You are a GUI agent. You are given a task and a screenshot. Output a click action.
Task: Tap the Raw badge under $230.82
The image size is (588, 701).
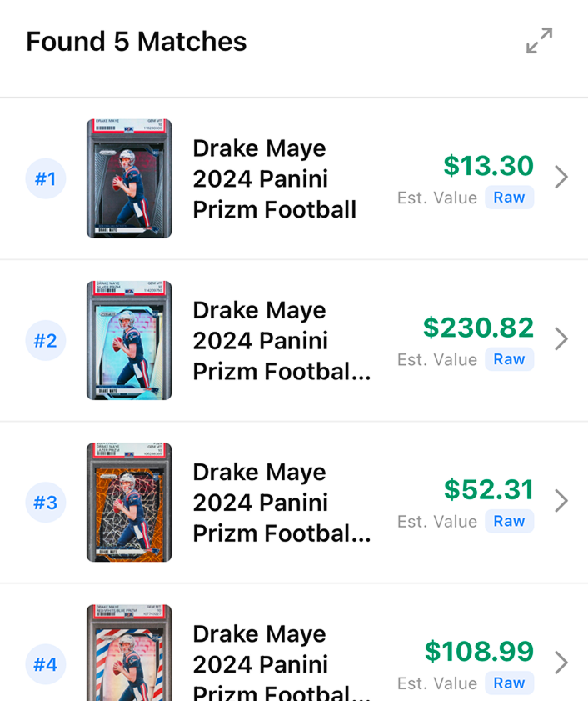coord(509,359)
